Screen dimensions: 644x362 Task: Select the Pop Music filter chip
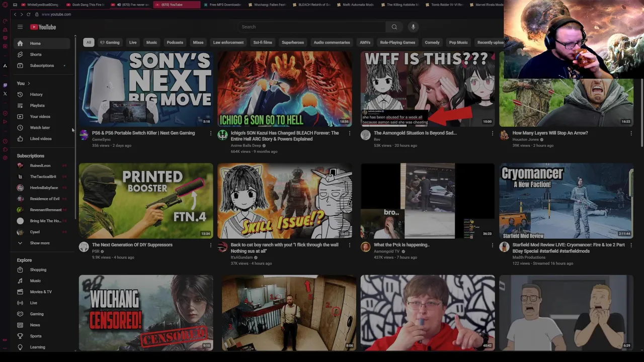coord(458,42)
